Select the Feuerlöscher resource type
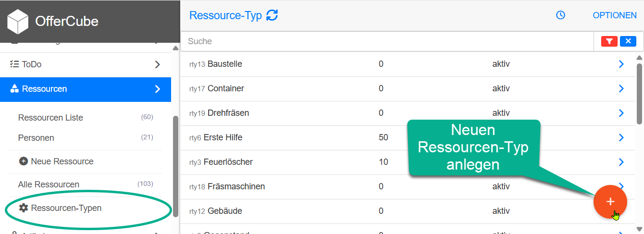This screenshot has width=644, height=234. point(228,162)
